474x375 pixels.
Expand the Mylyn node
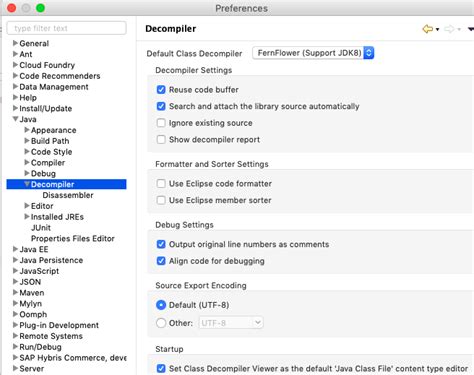pyautogui.click(x=15, y=303)
